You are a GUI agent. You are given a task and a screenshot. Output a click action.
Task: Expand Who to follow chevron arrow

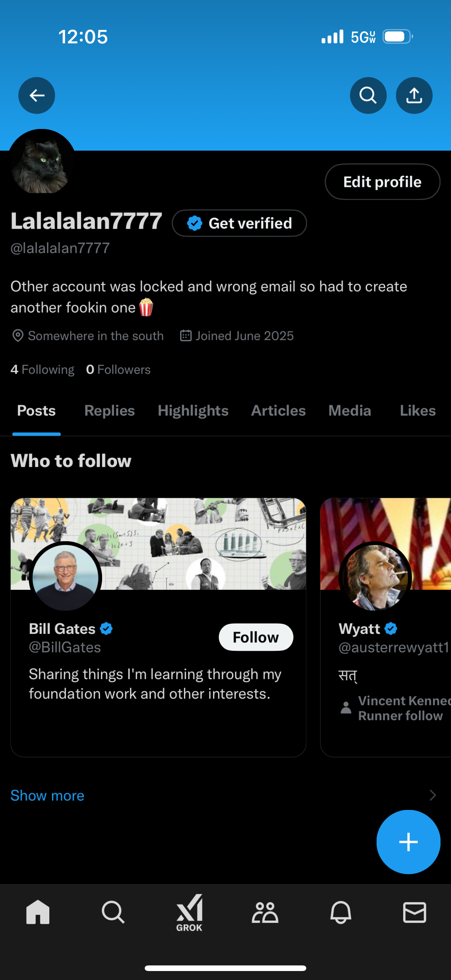click(432, 795)
